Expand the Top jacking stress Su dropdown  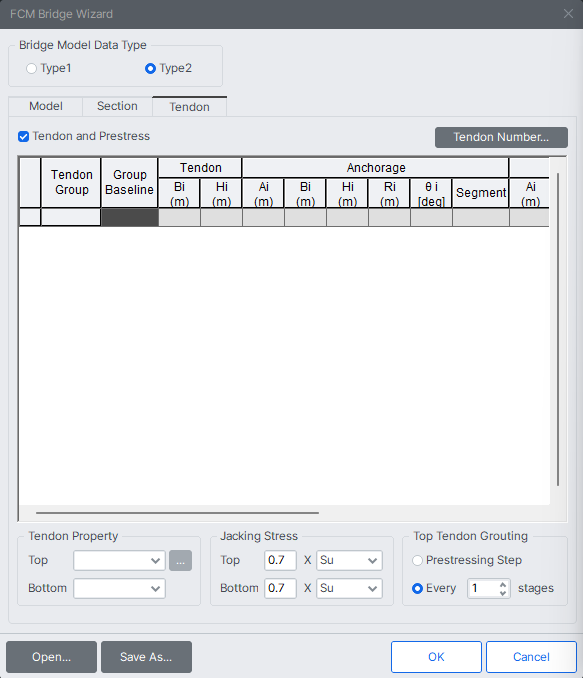tap(349, 561)
